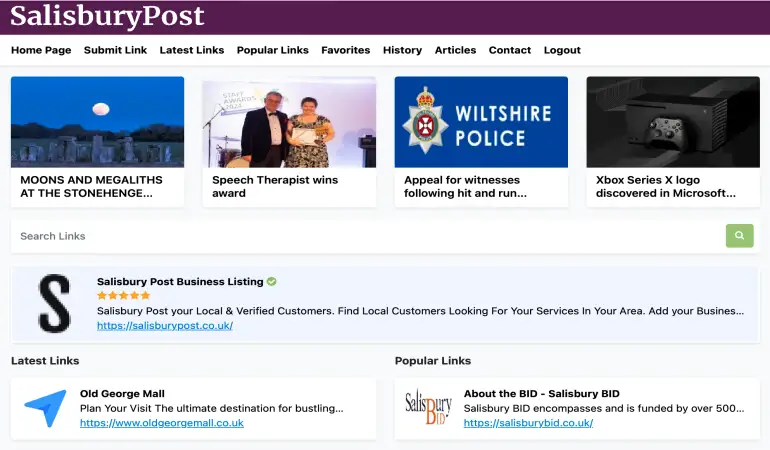The image size is (770, 450).
Task: Open the Wiltshire Police thumbnail image
Action: (481, 122)
